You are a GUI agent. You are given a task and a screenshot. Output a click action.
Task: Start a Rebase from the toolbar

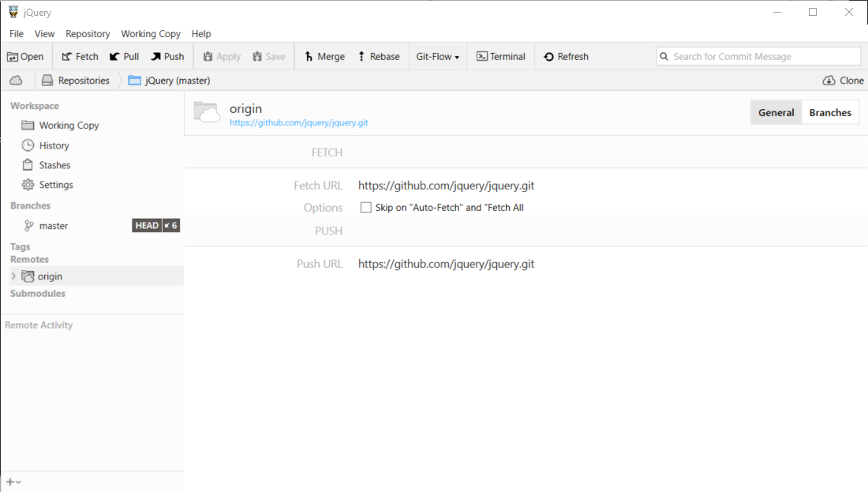[380, 57]
